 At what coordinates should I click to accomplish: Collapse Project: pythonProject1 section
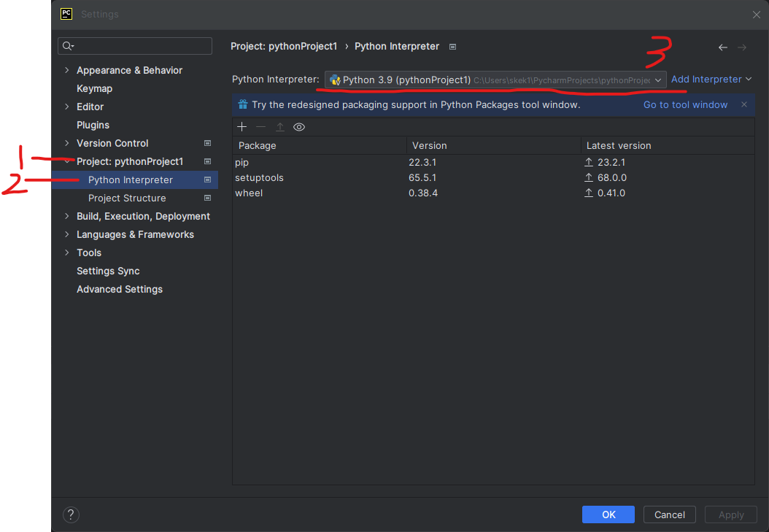click(x=66, y=161)
